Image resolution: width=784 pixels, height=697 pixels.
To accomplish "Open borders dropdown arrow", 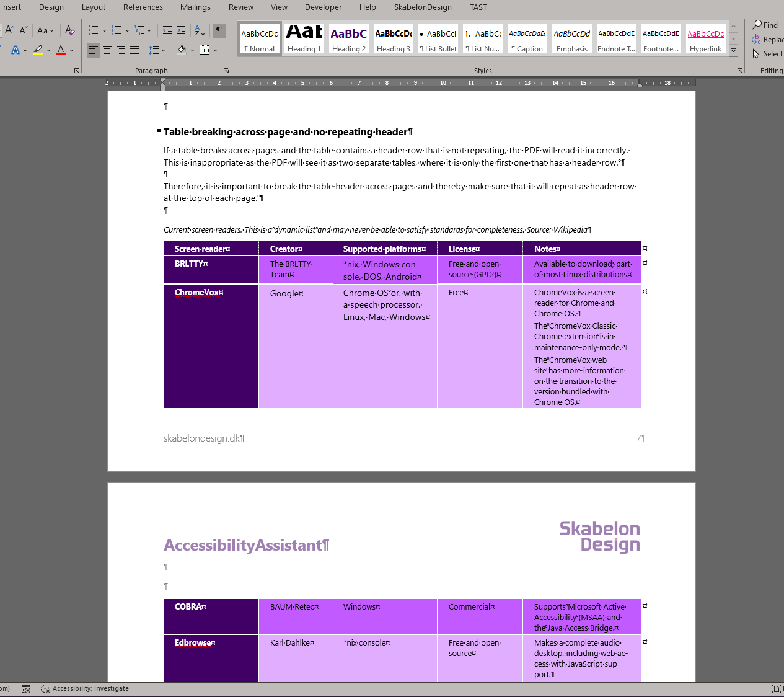I will pyautogui.click(x=215, y=50).
